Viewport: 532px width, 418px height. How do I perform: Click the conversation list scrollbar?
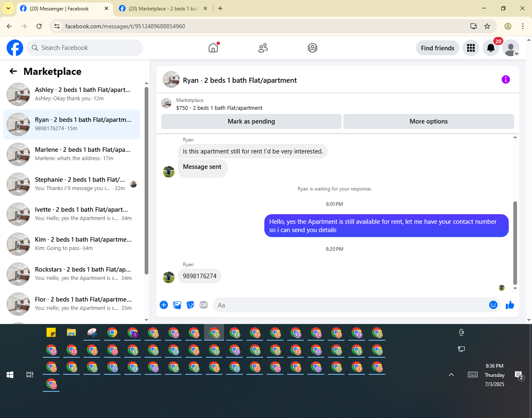coord(146,181)
